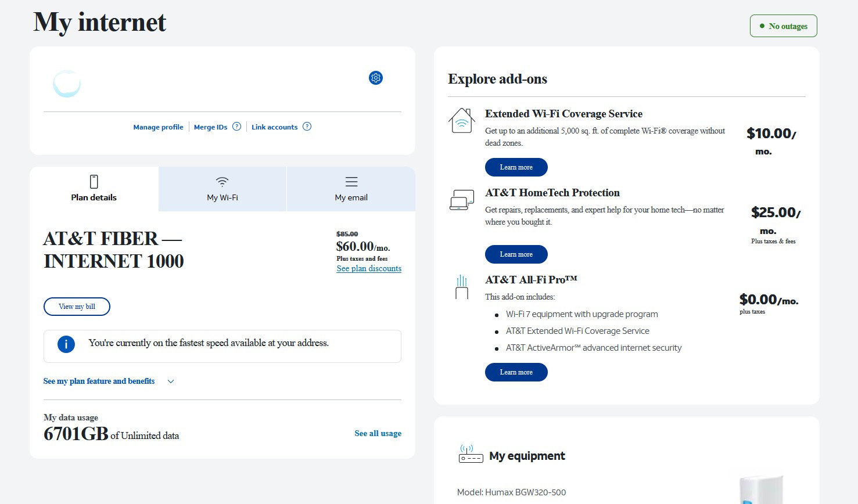Expand See my plan feature and benefits
Viewport: 858px width, 504px height.
[109, 381]
